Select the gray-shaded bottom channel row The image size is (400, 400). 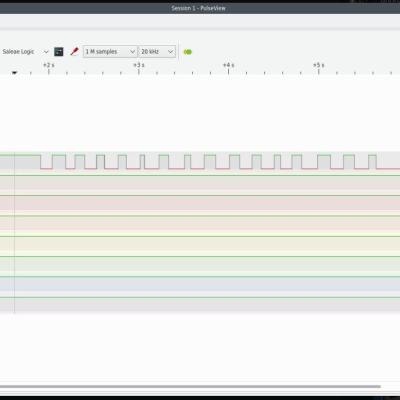click(x=200, y=304)
